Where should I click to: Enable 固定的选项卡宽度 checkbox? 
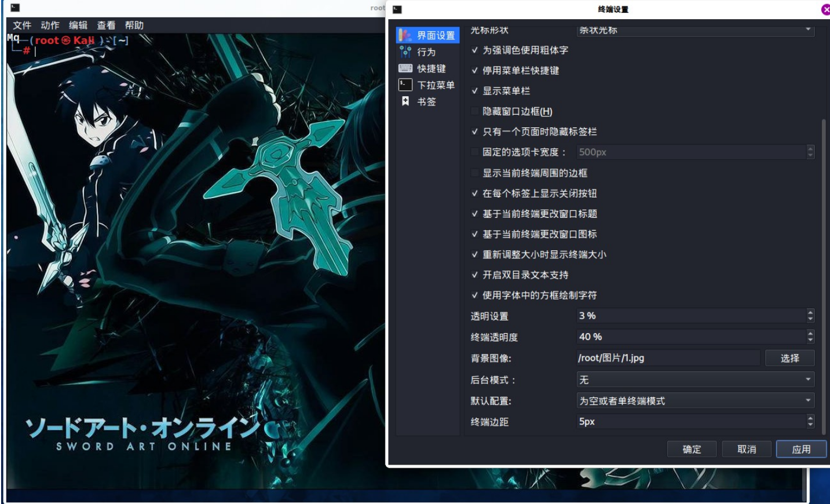click(475, 152)
